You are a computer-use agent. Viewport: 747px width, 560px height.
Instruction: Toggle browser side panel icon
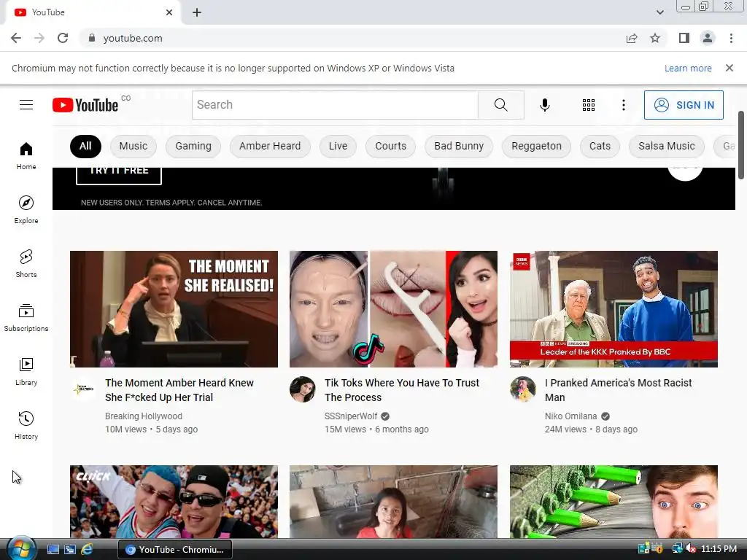pos(684,38)
